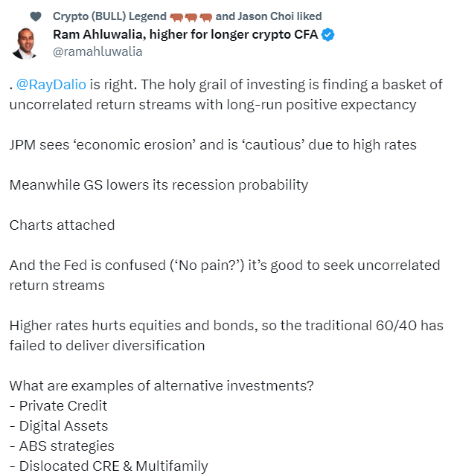Click the "Fed is confused" sentence

(x=225, y=275)
